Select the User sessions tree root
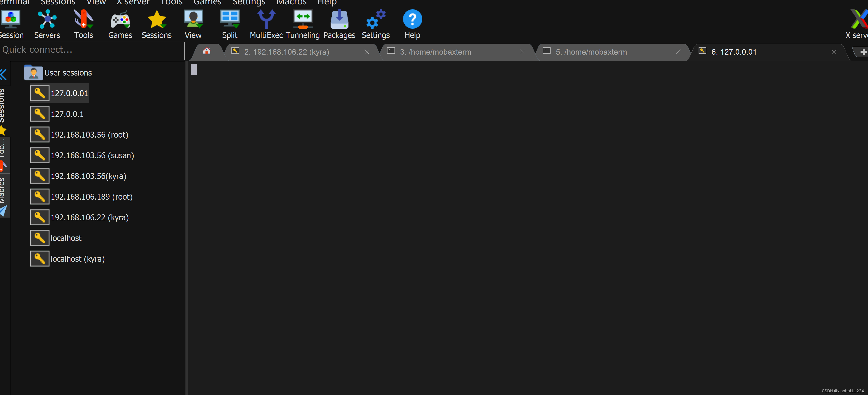Screen dimensions: 868x395 click(68, 72)
